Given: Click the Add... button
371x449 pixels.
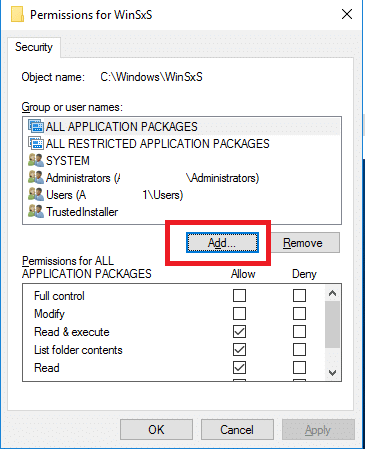Looking at the screenshot, I should tap(222, 243).
